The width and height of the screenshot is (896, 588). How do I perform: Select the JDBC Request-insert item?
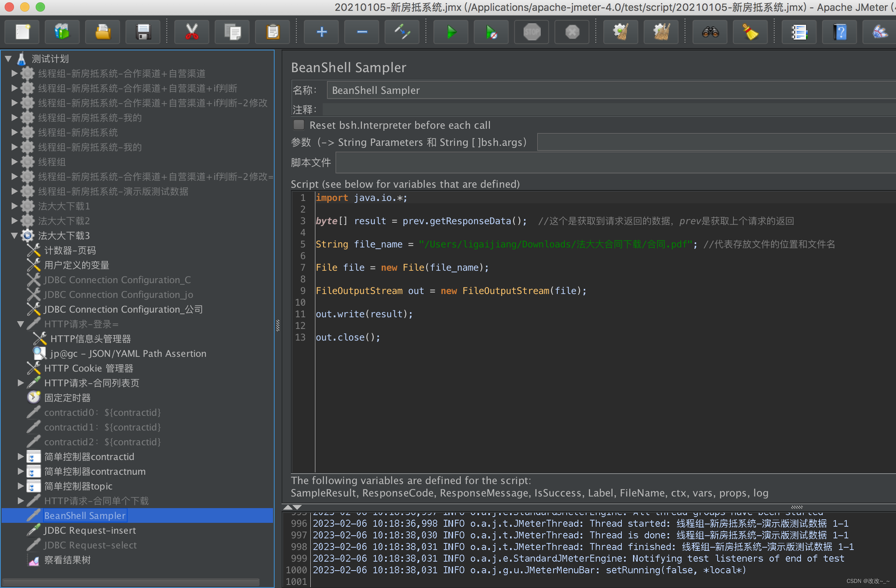(x=90, y=530)
